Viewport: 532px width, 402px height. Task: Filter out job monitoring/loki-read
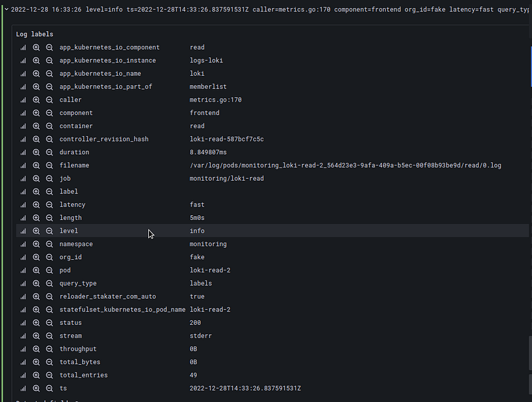[49, 179]
